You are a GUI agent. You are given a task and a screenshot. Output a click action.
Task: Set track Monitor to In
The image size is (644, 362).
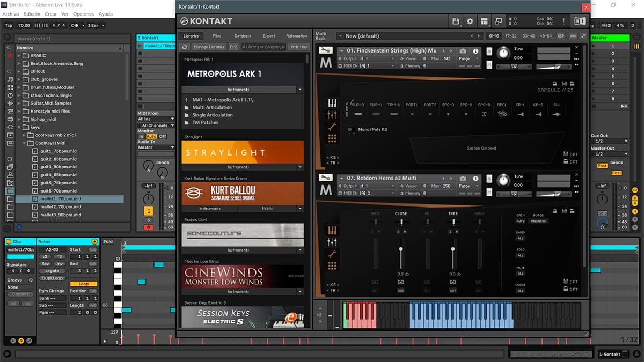(141, 136)
